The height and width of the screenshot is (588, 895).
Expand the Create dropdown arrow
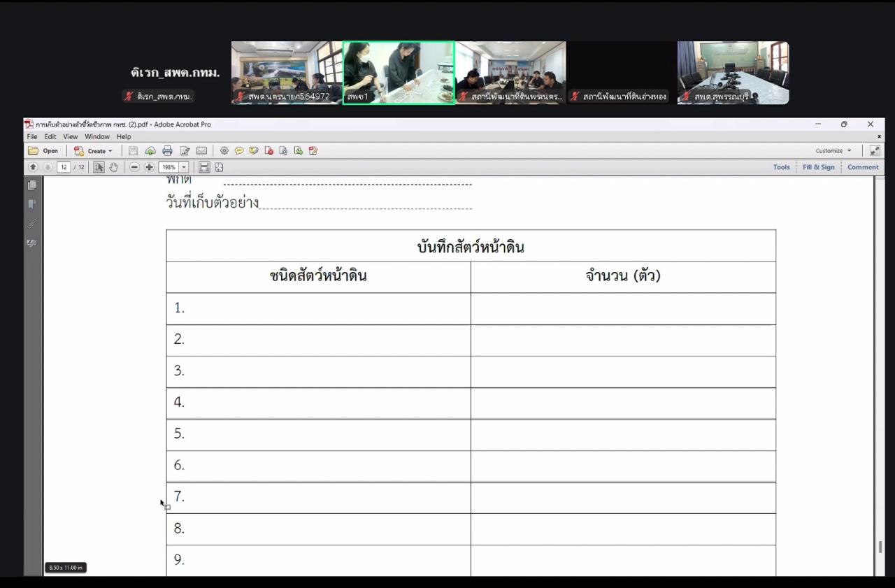pos(110,151)
